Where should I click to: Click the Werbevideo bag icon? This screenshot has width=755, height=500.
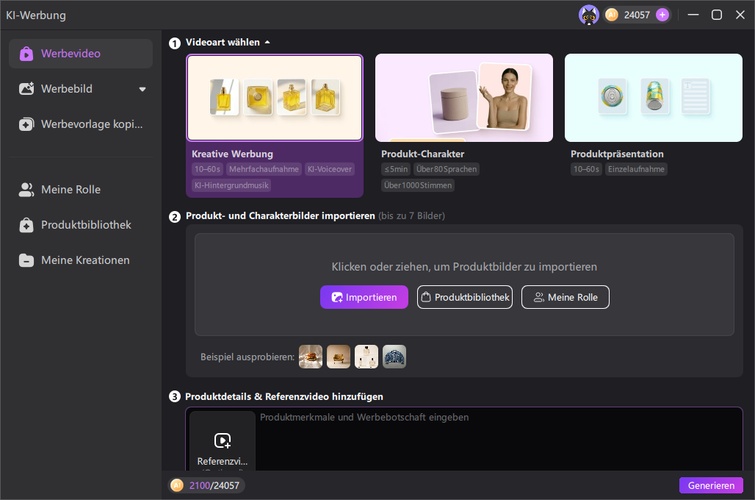(x=26, y=53)
